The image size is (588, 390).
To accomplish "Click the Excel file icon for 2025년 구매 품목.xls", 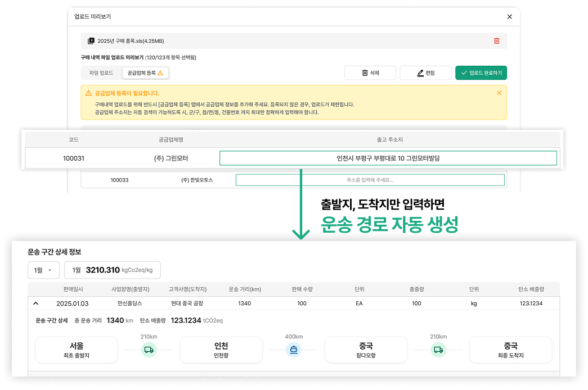I will coord(91,40).
